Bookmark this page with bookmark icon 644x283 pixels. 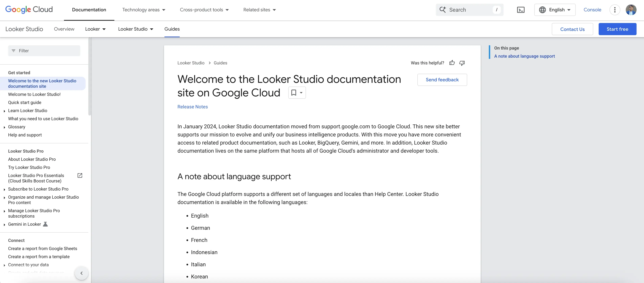[x=294, y=93]
